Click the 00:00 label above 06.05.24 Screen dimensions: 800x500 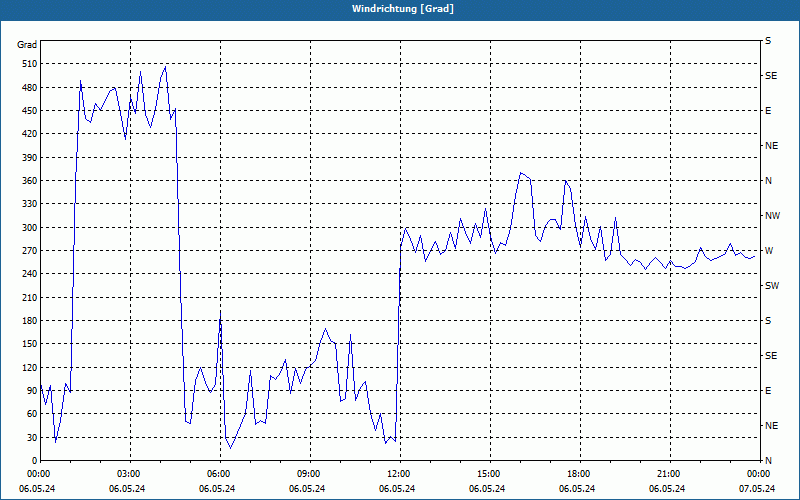37,474
